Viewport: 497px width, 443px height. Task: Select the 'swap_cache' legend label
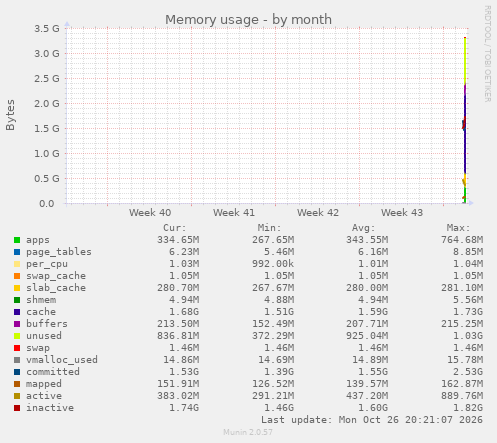coord(56,276)
